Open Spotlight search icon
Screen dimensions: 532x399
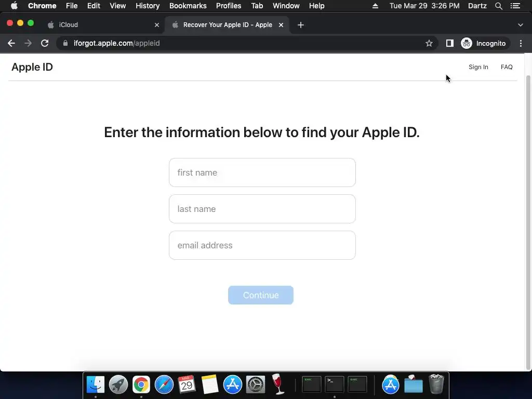click(498, 6)
